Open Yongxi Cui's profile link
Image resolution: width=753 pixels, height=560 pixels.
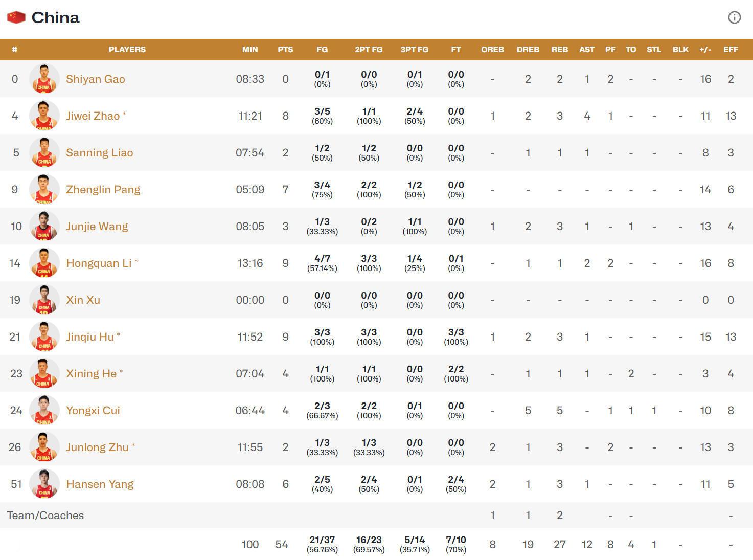click(93, 410)
